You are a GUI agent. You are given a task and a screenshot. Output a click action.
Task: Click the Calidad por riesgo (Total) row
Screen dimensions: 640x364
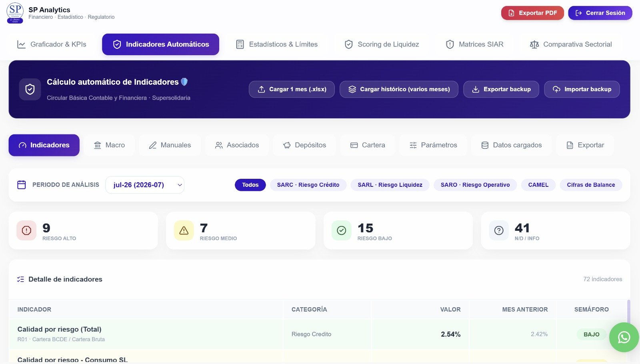click(318, 334)
